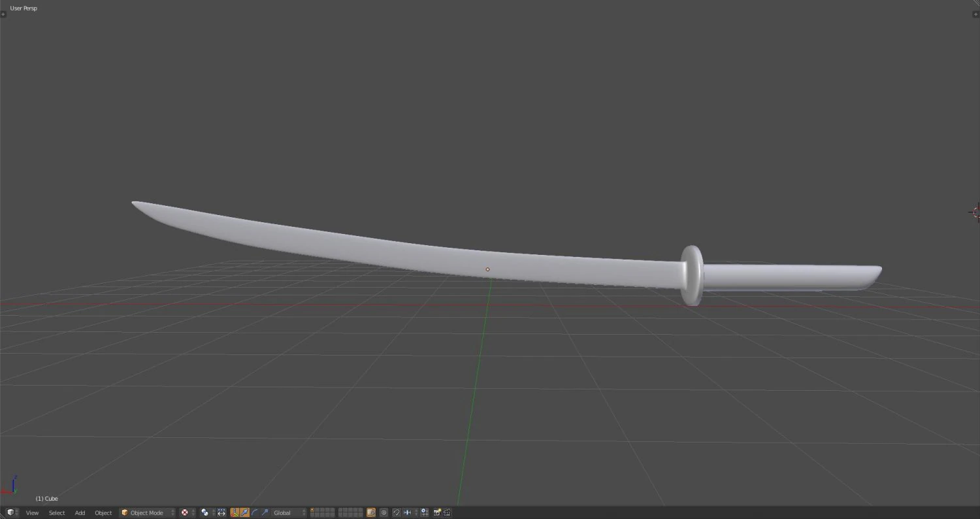Select first layer button in layer grid
The width and height of the screenshot is (980, 519).
pyautogui.click(x=312, y=511)
